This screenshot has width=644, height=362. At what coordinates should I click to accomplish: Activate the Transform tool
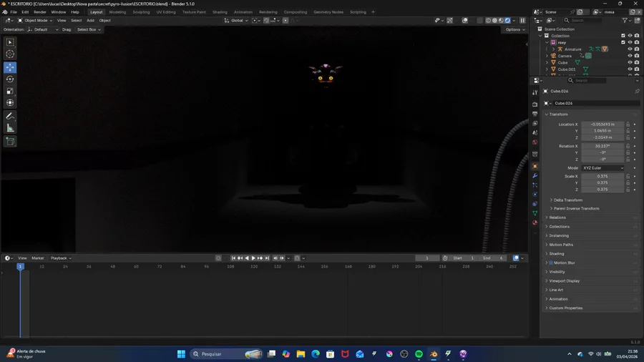pos(10,102)
